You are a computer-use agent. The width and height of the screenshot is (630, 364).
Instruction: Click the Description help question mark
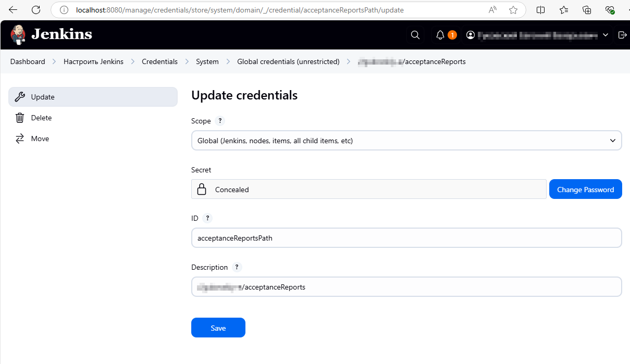pyautogui.click(x=237, y=267)
